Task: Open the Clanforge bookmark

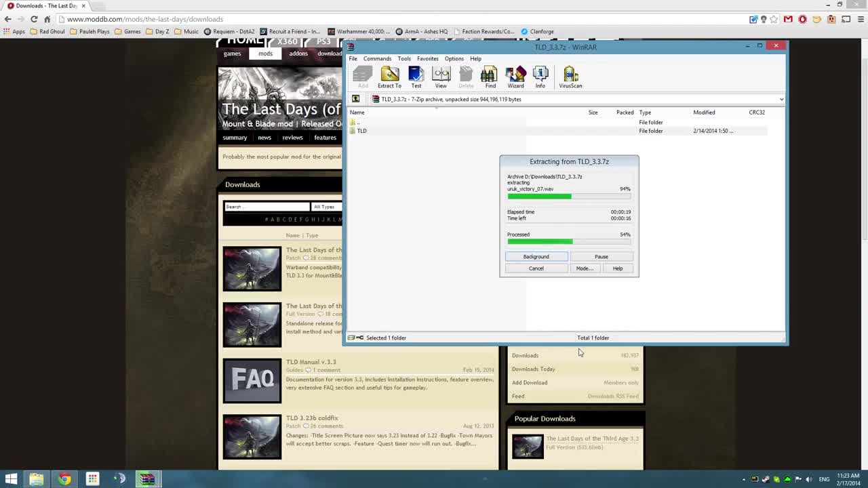Action: [x=537, y=31]
